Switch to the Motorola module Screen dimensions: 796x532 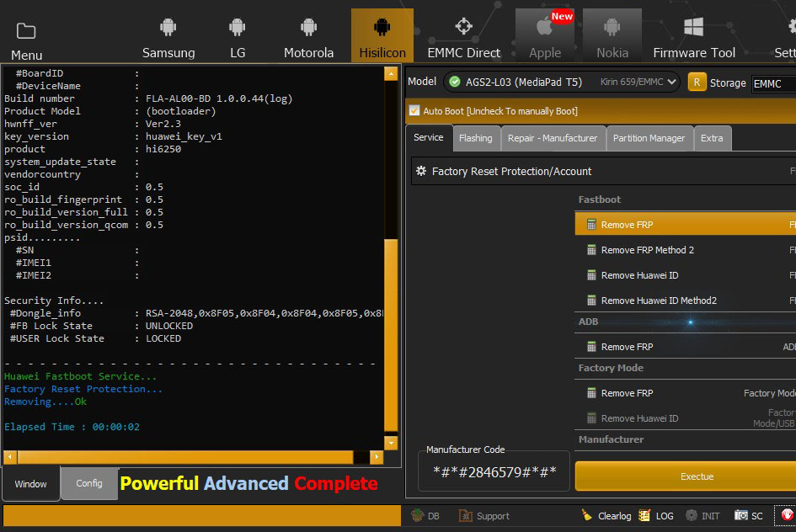pos(308,38)
